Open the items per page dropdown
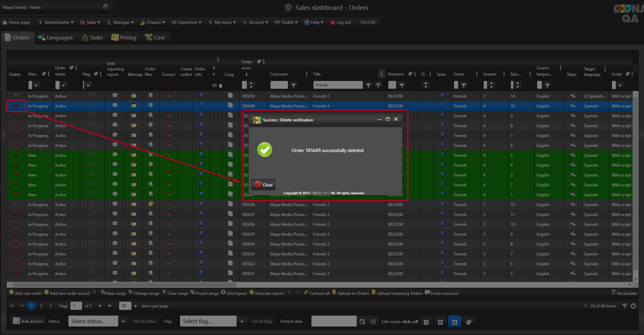 [x=135, y=306]
